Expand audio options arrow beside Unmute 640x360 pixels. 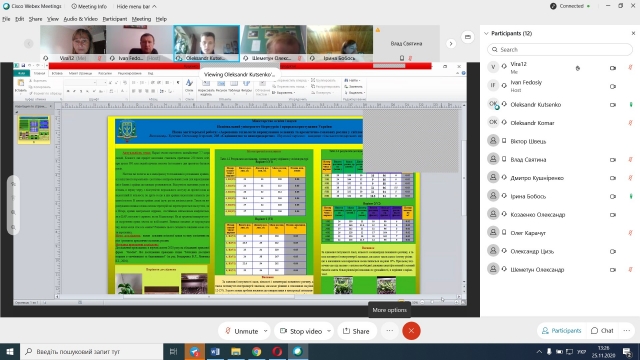(x=265, y=331)
